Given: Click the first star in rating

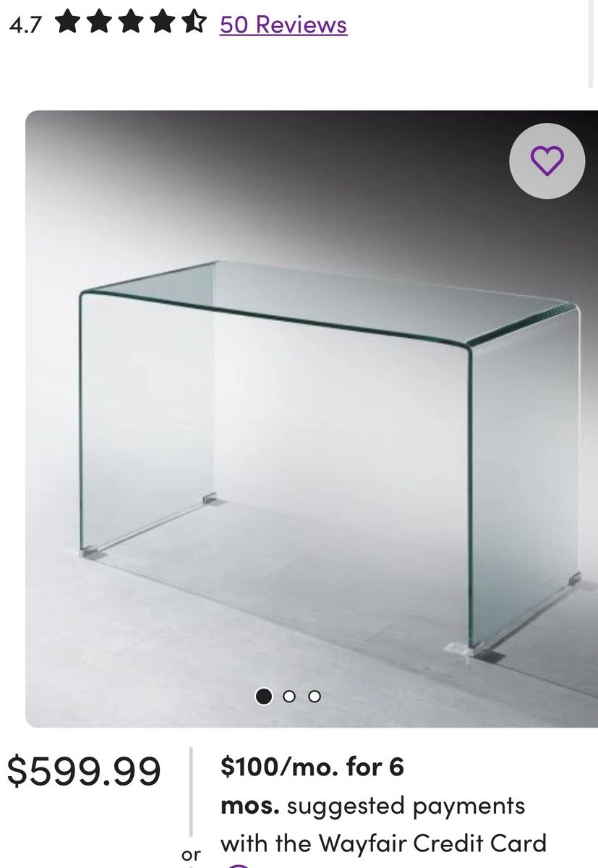Looking at the screenshot, I should (x=68, y=23).
